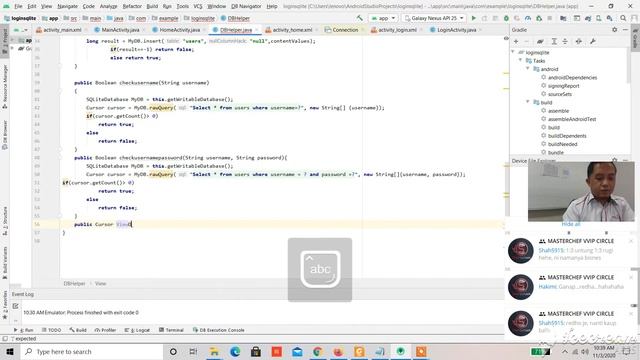Open the DB Execution Console tool window
The width and height of the screenshot is (640, 360).
click(x=218, y=330)
